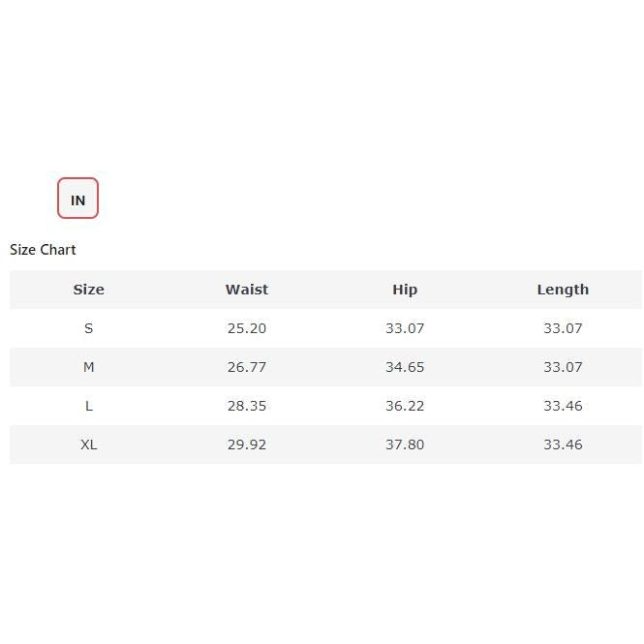Select the length value for size M

[563, 367]
